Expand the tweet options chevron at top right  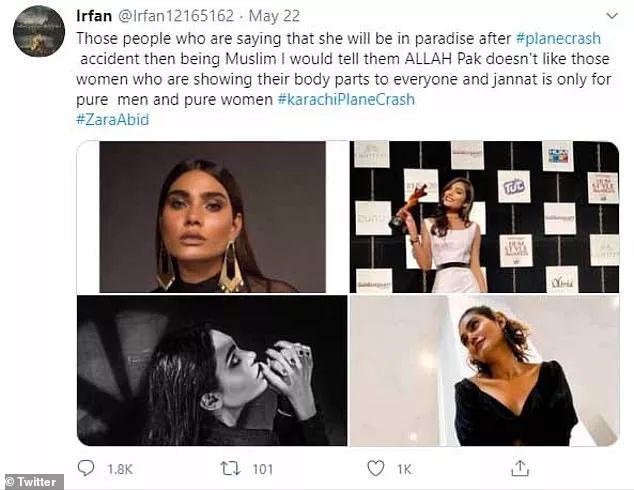(x=608, y=18)
